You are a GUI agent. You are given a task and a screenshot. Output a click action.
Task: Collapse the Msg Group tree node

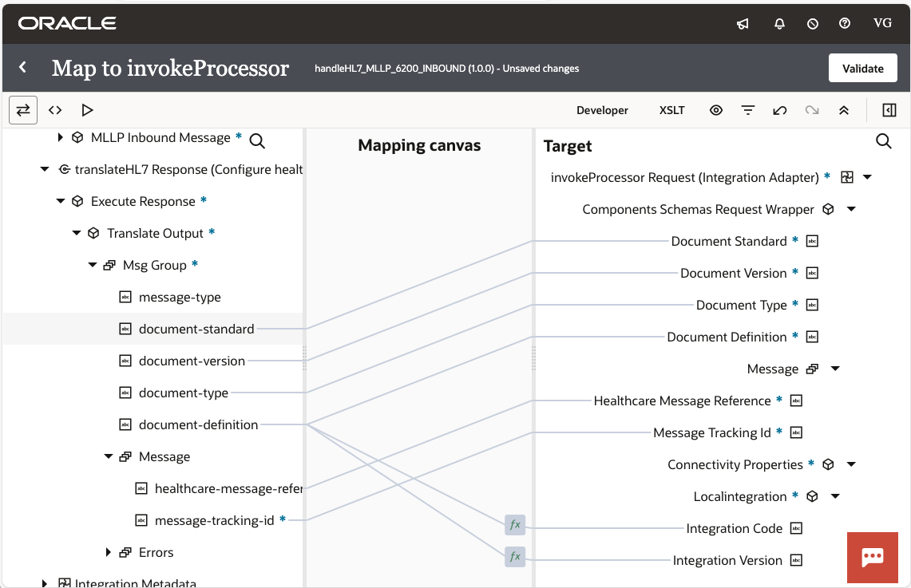coord(92,265)
